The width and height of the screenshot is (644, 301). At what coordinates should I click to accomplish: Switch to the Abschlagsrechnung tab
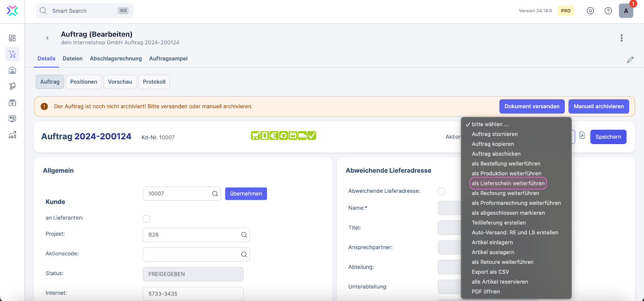click(x=116, y=59)
